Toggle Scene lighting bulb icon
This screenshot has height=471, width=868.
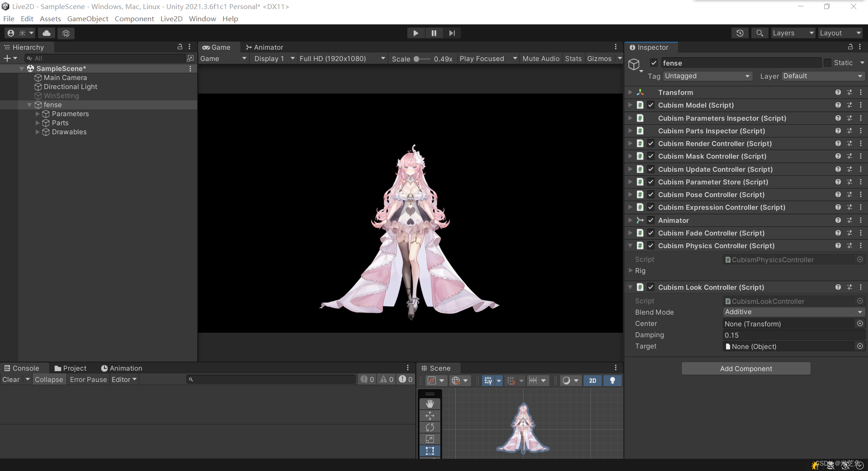(613, 381)
